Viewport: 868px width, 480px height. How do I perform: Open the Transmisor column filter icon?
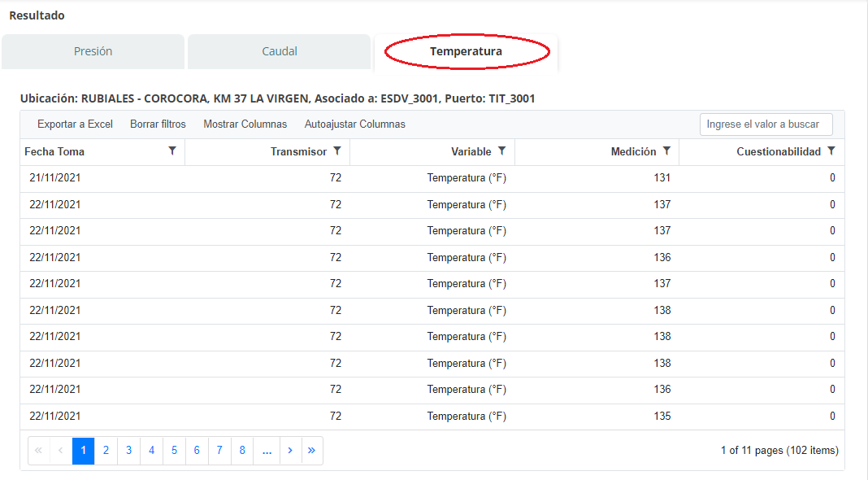coord(336,151)
